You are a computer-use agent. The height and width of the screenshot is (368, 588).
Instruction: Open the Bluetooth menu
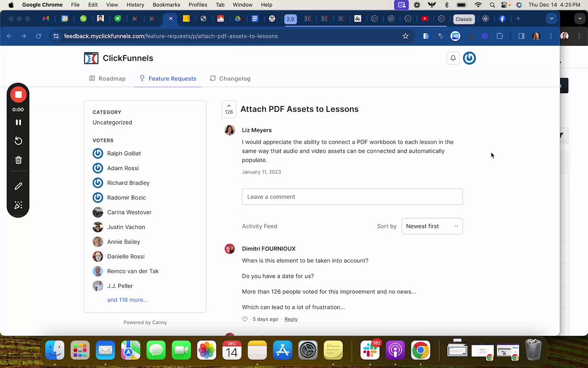[x=447, y=5]
